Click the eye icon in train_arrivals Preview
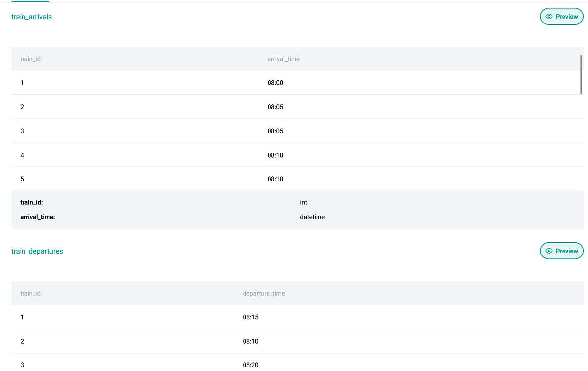Viewport: 588px width, 371px height. 549,17
